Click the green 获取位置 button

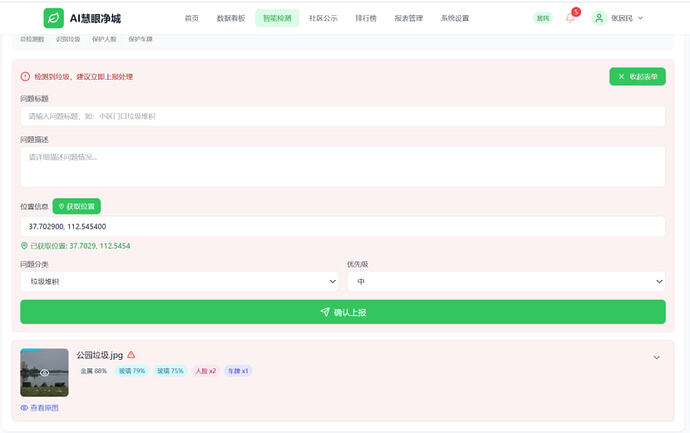coord(77,206)
